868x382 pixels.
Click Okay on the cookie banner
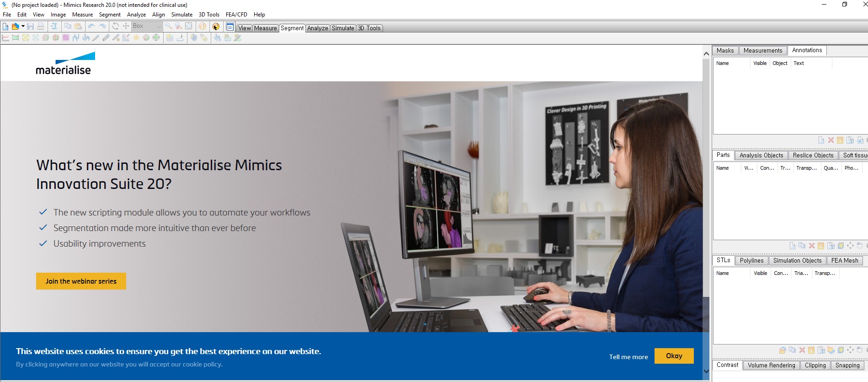[x=674, y=356]
